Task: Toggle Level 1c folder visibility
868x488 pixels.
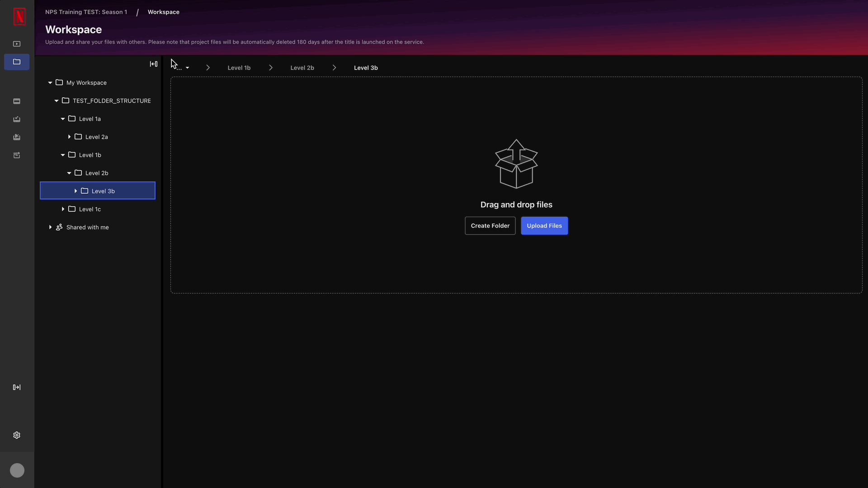Action: point(63,209)
